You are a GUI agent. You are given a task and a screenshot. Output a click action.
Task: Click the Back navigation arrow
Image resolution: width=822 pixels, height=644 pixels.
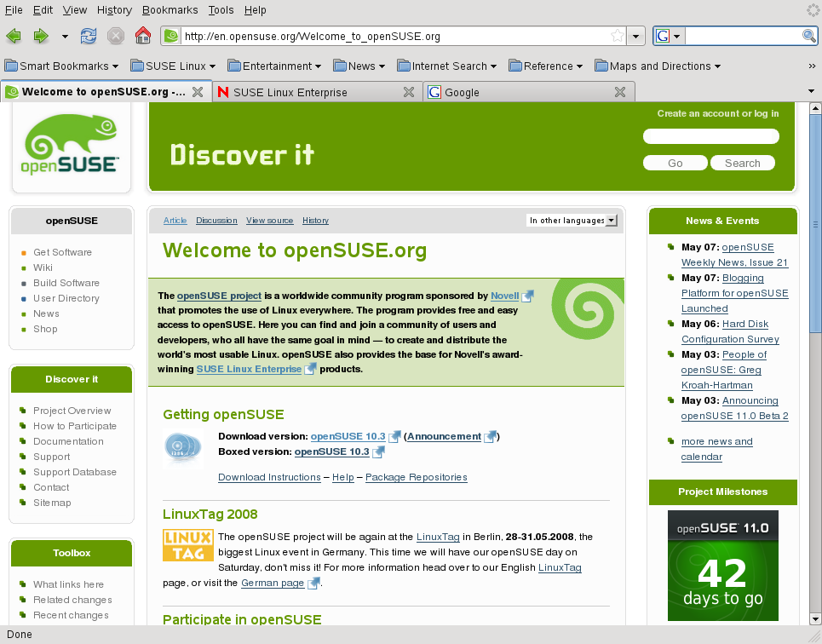point(14,36)
